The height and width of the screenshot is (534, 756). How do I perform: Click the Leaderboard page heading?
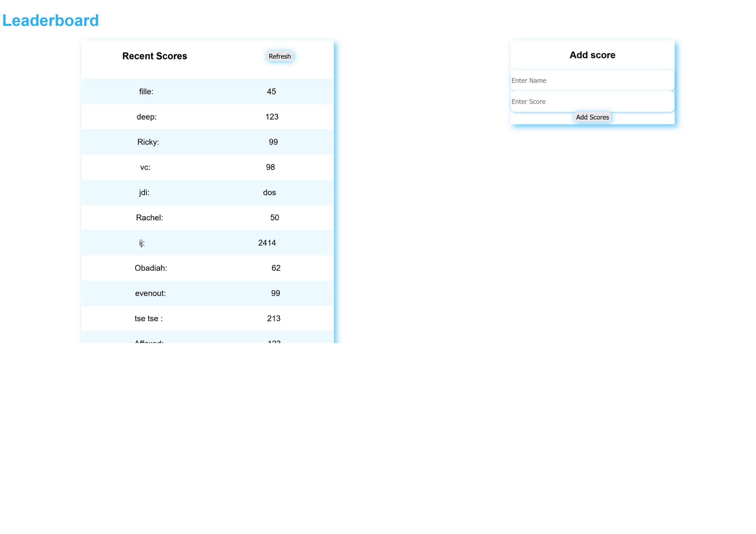click(51, 20)
